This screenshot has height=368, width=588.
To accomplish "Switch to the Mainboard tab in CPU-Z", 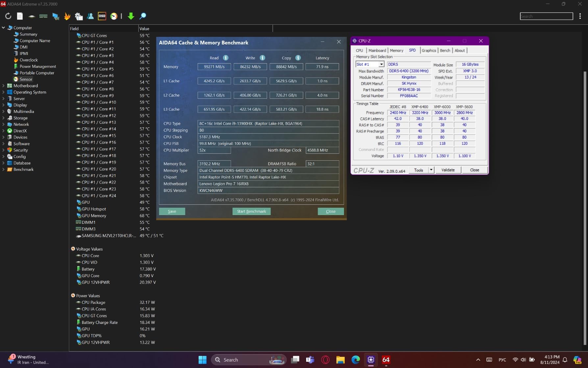I will (x=377, y=50).
